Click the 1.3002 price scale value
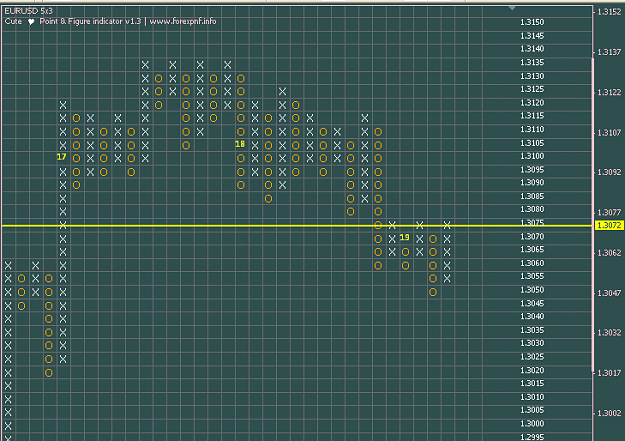Screen dimensions: 625x441 click(609, 413)
